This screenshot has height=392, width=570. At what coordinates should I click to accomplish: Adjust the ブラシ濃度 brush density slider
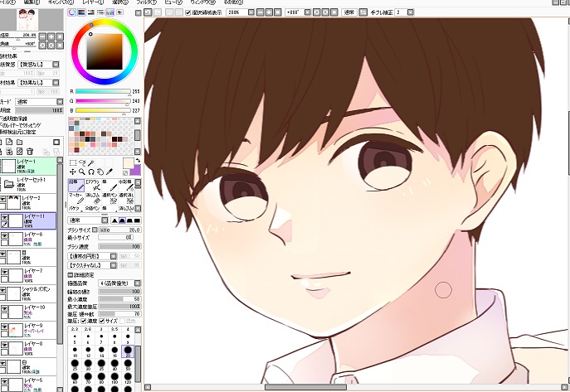(x=119, y=247)
